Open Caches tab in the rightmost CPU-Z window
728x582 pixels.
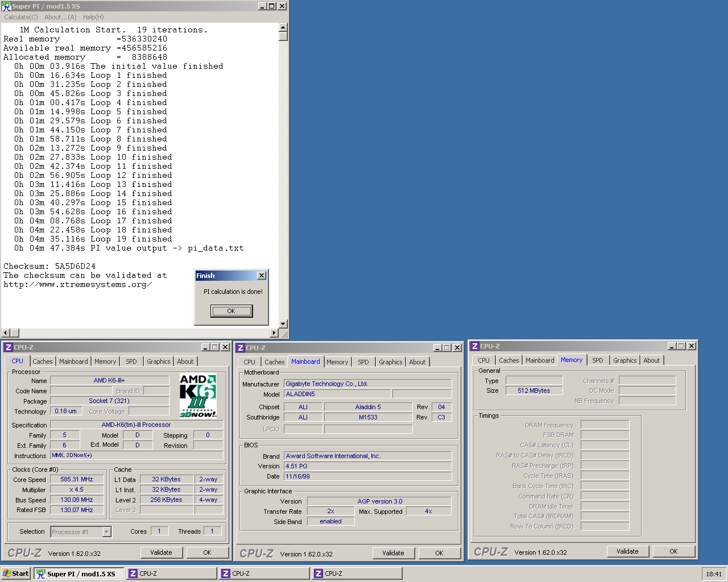coord(509,360)
